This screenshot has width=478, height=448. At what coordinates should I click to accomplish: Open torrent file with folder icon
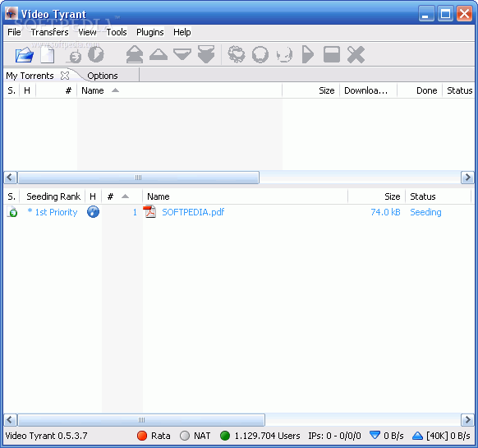[x=25, y=55]
